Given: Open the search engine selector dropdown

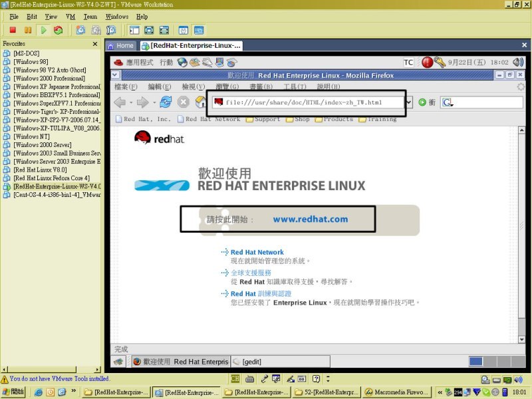Looking at the screenshot, I should [448, 102].
